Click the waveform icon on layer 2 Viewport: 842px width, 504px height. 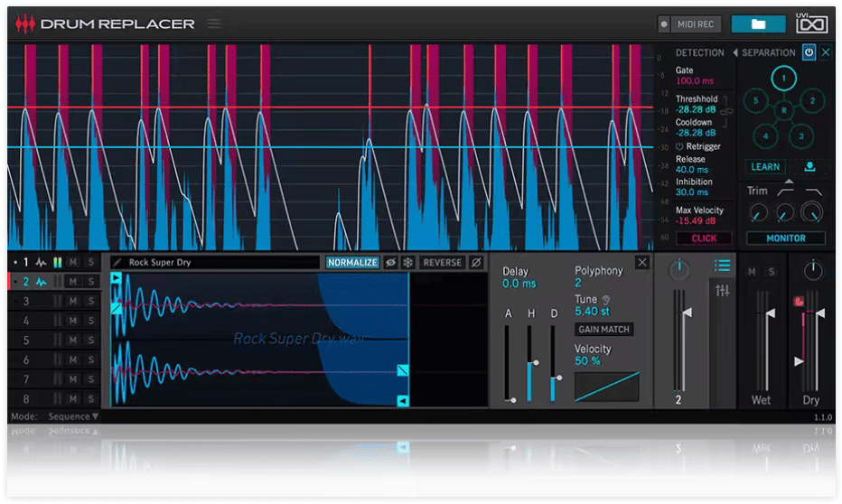pyautogui.click(x=42, y=282)
